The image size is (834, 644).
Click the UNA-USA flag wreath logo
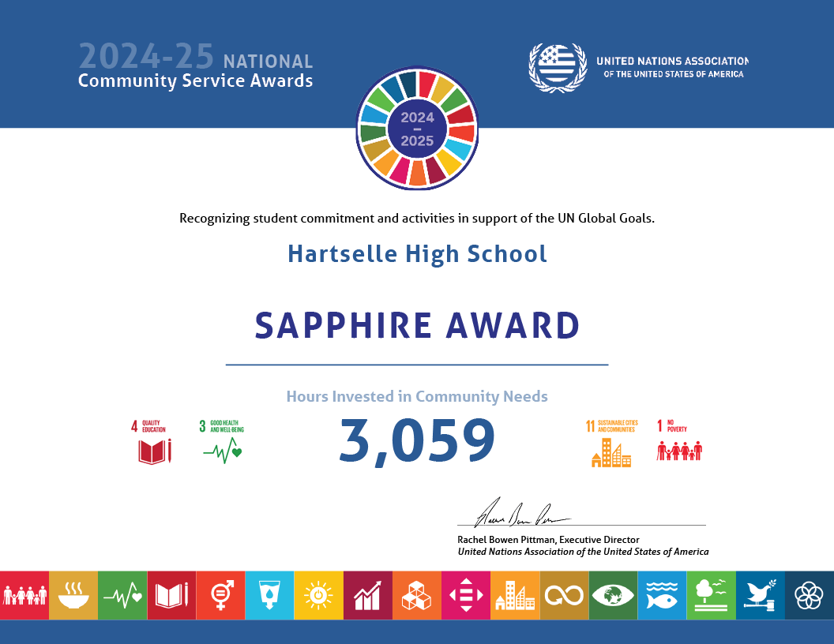point(558,68)
